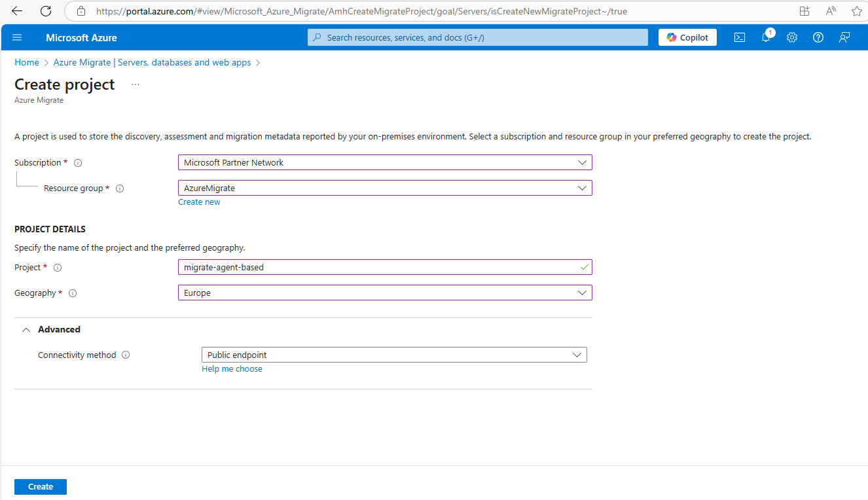This screenshot has height=500, width=868.
Task: Open the feedback icon in header
Action: point(844,37)
